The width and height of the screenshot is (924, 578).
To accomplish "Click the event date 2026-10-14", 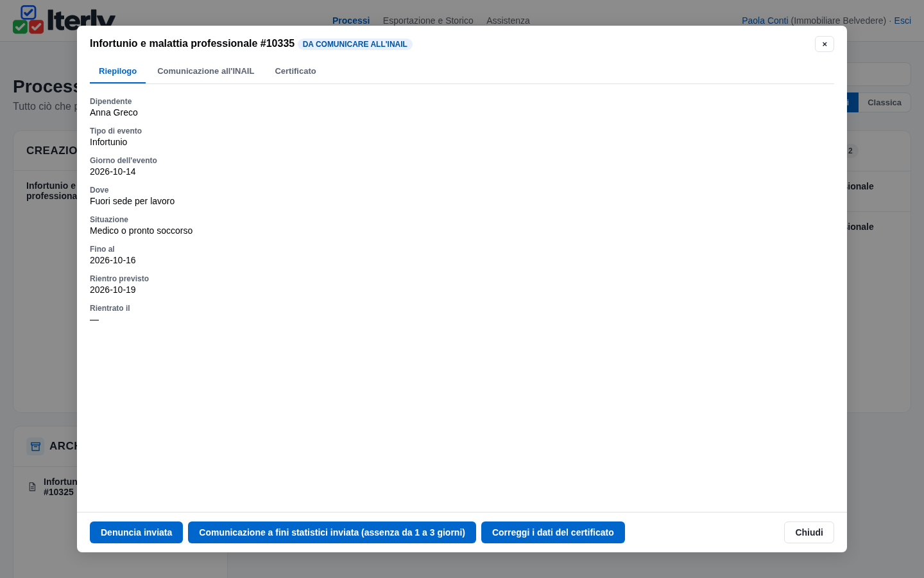I will pos(113,171).
